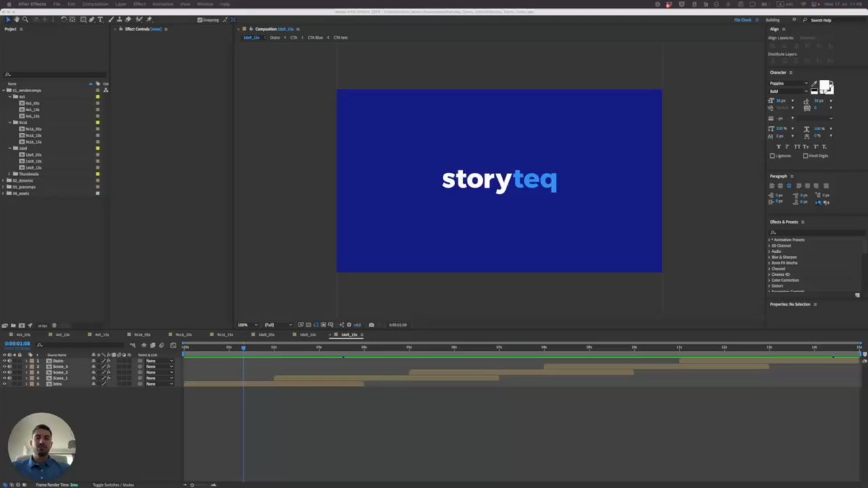Open the Bold font style dropdown
This screenshot has height=488, width=868.
click(789, 91)
